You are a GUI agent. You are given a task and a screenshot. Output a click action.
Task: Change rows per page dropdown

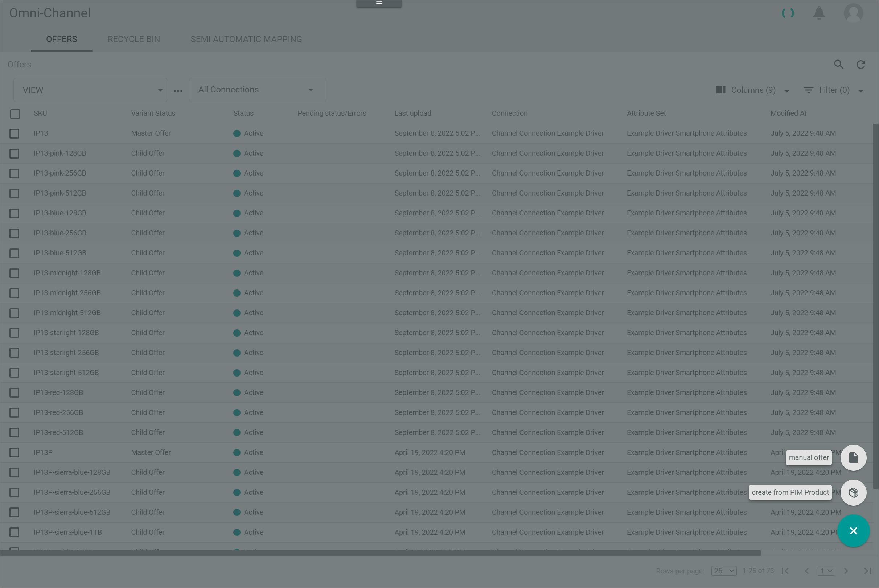(x=724, y=571)
